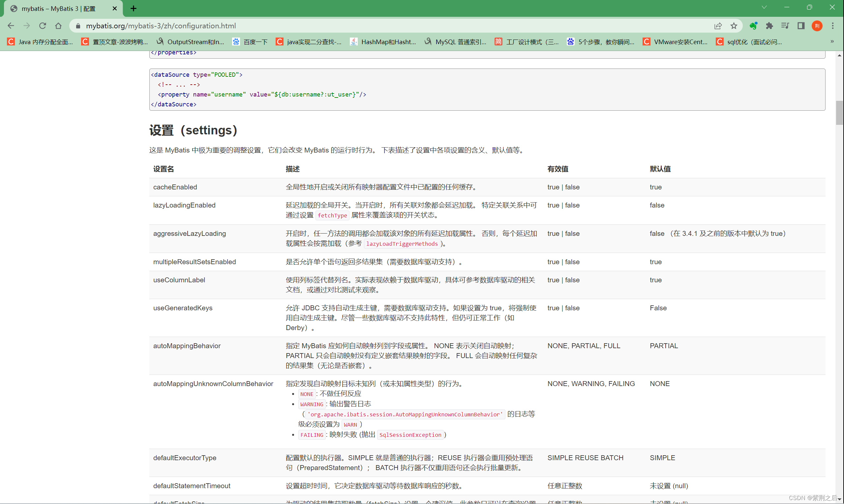Switch to the mybatis configuration tab

[x=58, y=9]
